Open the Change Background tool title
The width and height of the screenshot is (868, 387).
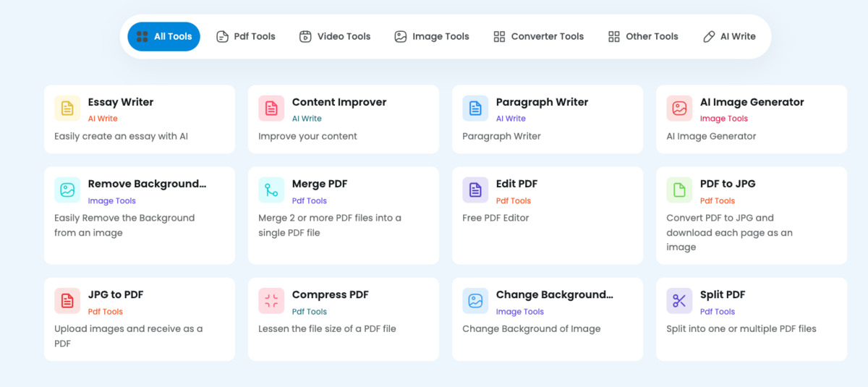pyautogui.click(x=555, y=294)
